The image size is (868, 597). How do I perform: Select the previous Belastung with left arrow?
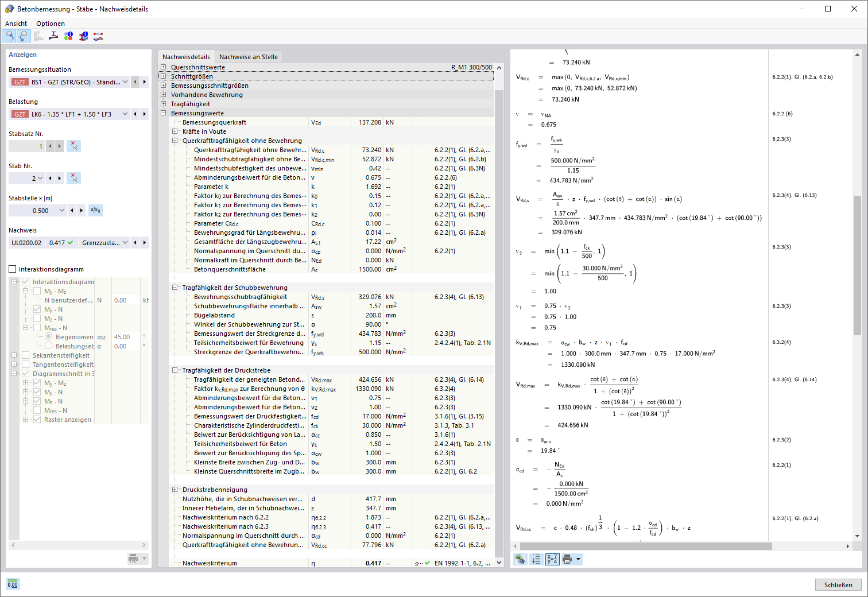tap(135, 114)
